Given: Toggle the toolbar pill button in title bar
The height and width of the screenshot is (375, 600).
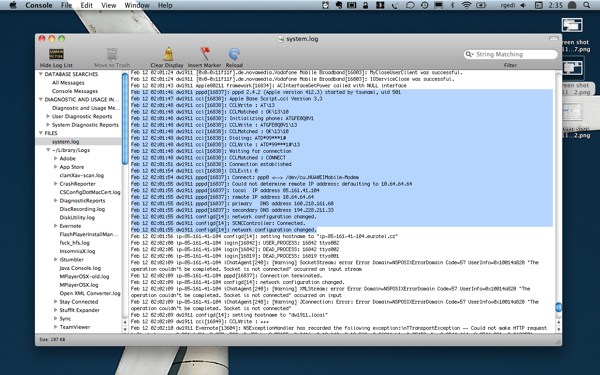Looking at the screenshot, I should [x=553, y=38].
